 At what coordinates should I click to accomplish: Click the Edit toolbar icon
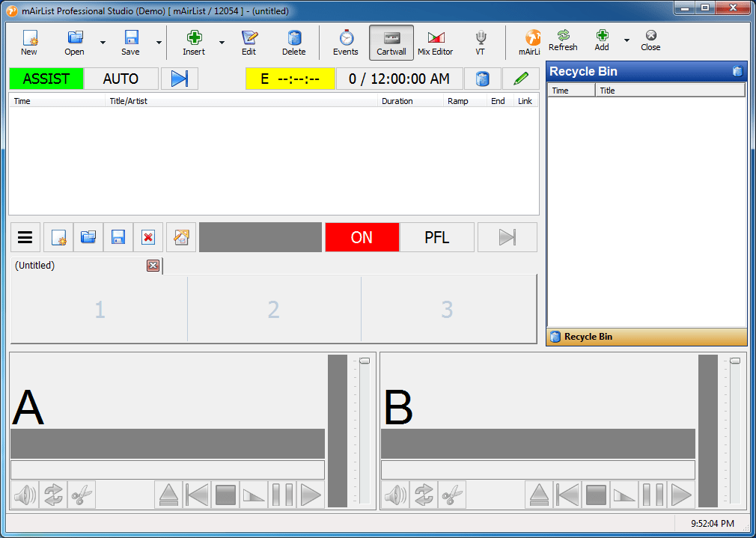point(249,43)
